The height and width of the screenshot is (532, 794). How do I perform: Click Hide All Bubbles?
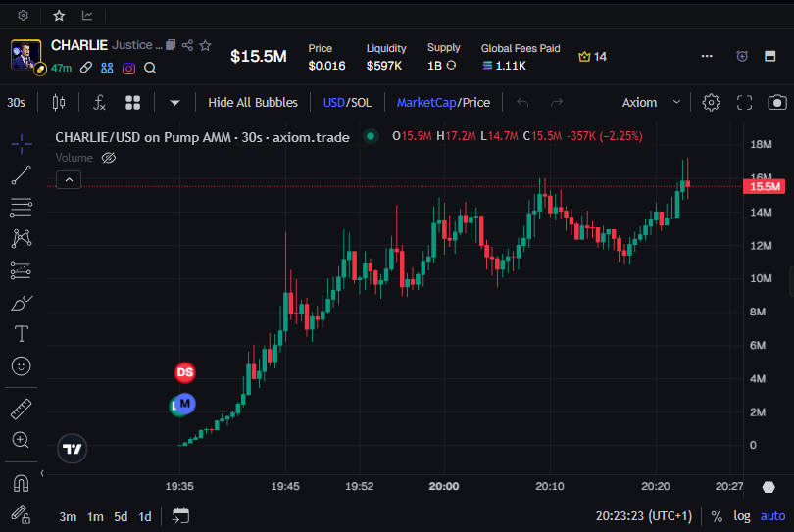pos(253,102)
